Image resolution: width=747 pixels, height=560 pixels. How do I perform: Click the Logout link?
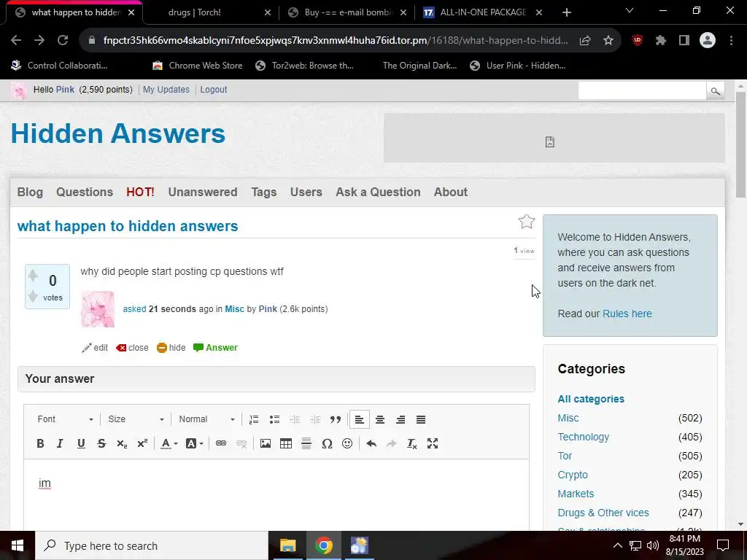click(x=214, y=90)
